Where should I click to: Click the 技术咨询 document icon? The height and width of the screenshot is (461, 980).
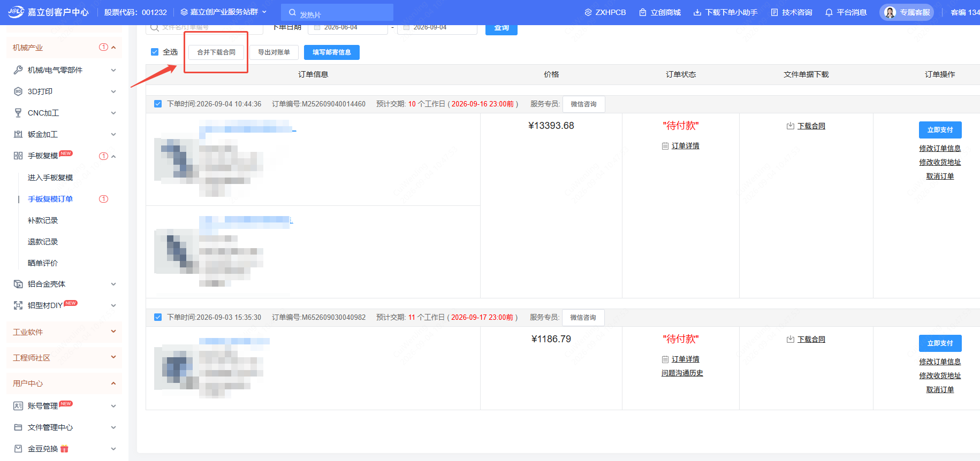point(774,12)
